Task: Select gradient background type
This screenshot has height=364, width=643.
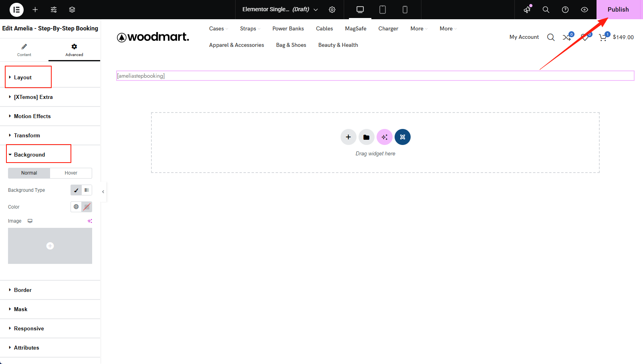Action: (x=87, y=190)
